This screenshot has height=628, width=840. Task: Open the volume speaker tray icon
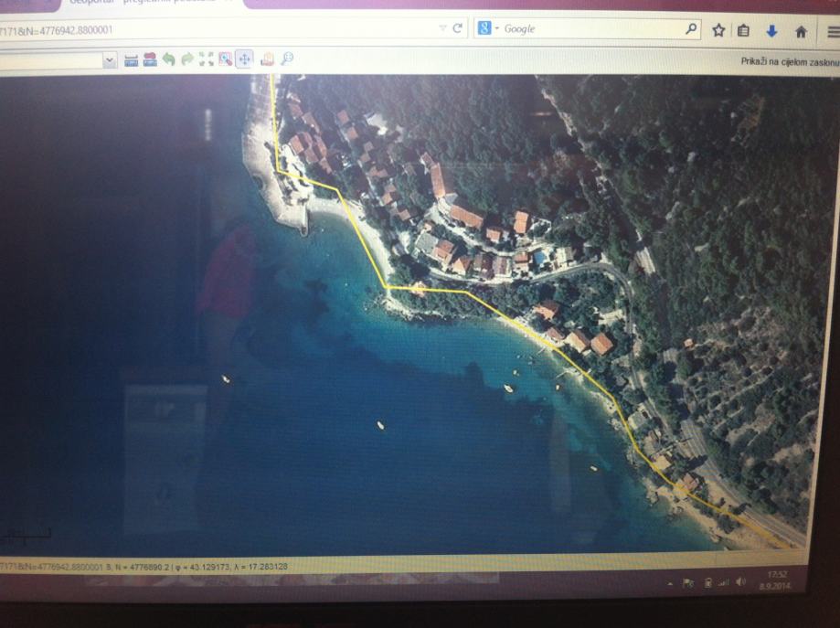(x=741, y=582)
